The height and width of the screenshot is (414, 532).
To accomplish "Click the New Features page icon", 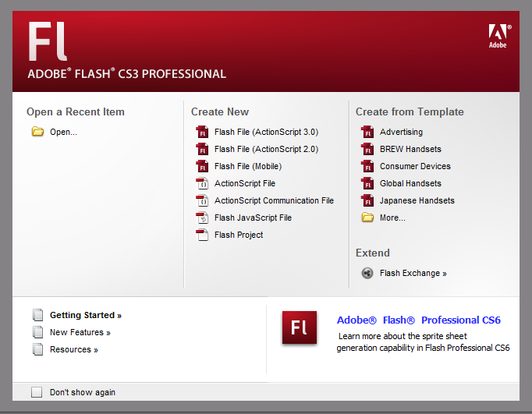I will 38,332.
